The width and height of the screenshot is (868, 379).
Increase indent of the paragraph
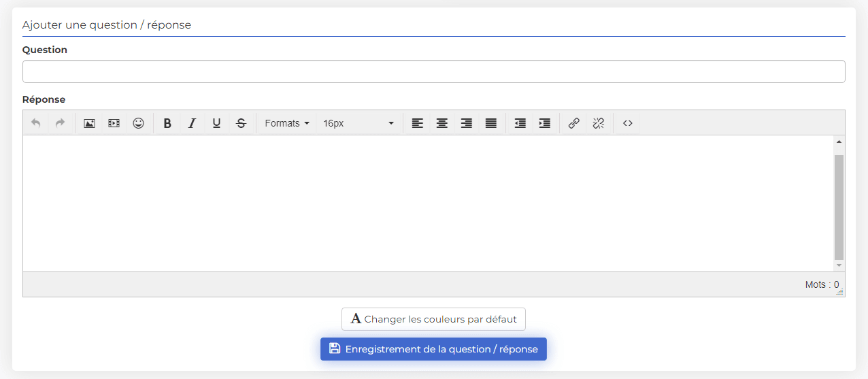545,123
